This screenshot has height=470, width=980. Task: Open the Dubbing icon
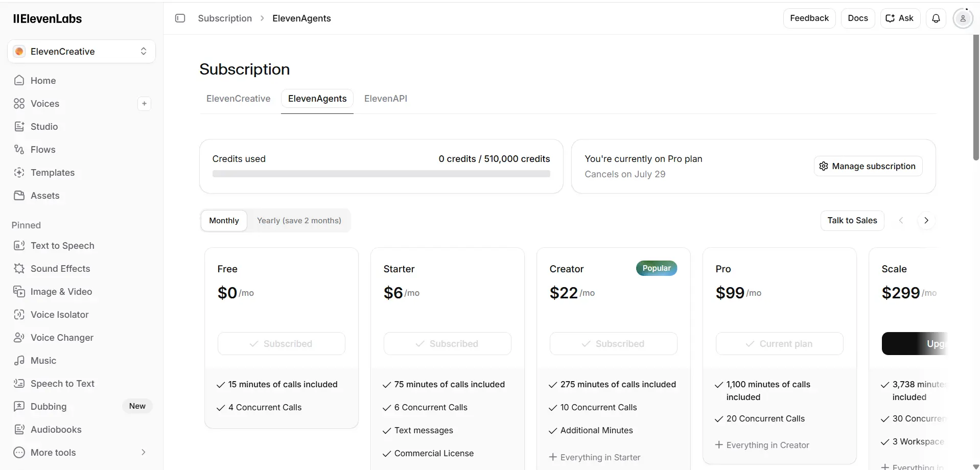[x=19, y=407]
